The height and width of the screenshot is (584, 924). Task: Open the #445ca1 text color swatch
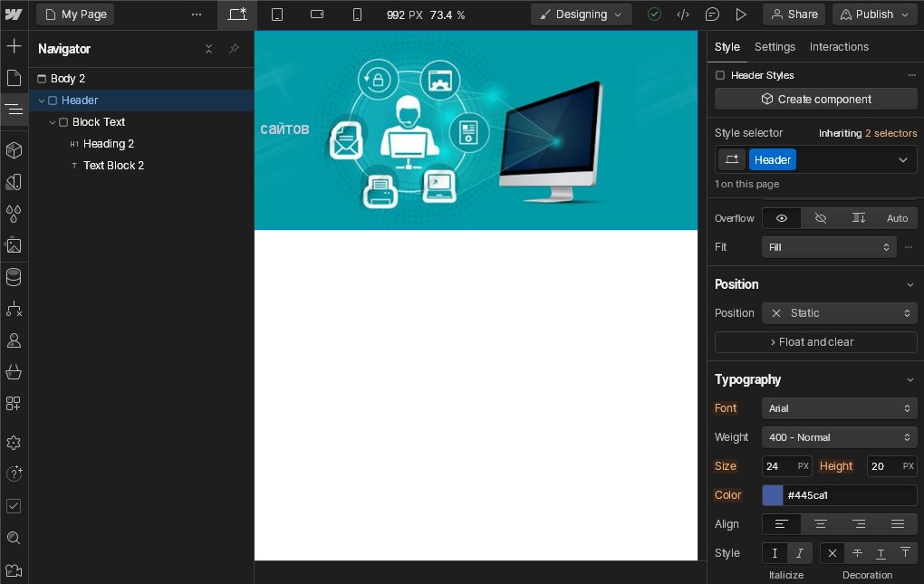pos(773,495)
